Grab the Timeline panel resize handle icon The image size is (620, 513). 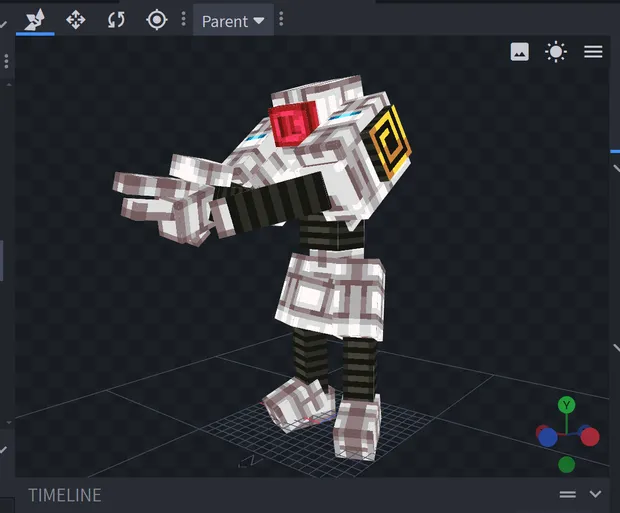click(x=567, y=494)
